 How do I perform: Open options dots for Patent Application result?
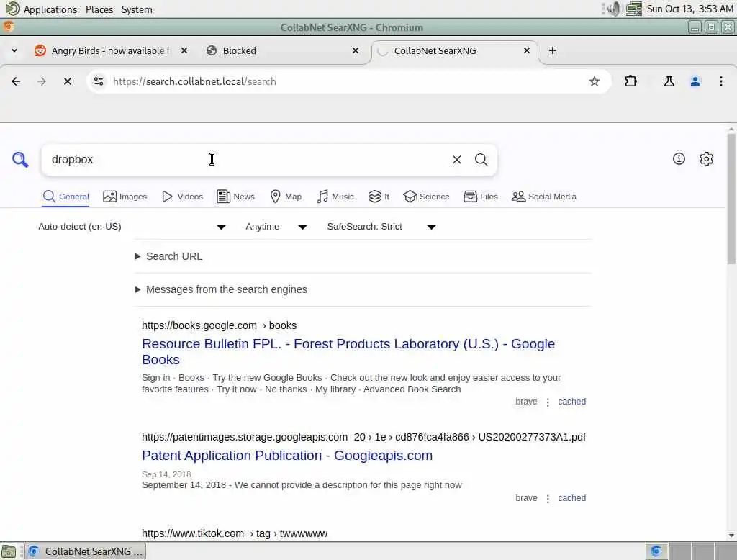point(548,498)
